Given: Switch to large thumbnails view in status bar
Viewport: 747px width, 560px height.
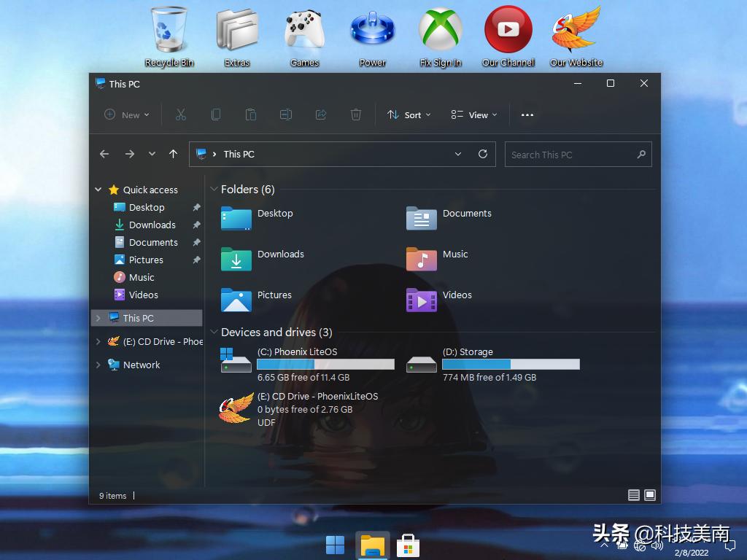Looking at the screenshot, I should pyautogui.click(x=650, y=495).
